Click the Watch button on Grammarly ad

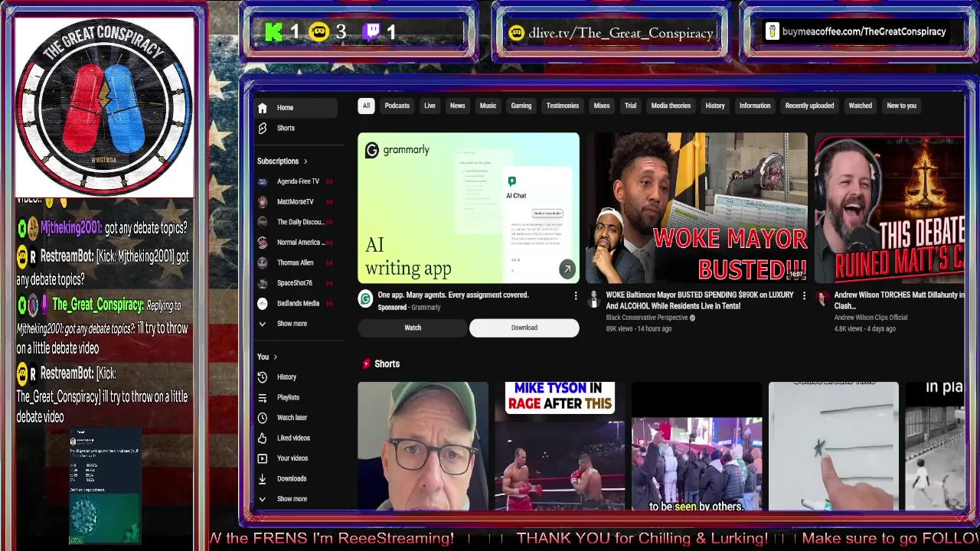coord(413,328)
